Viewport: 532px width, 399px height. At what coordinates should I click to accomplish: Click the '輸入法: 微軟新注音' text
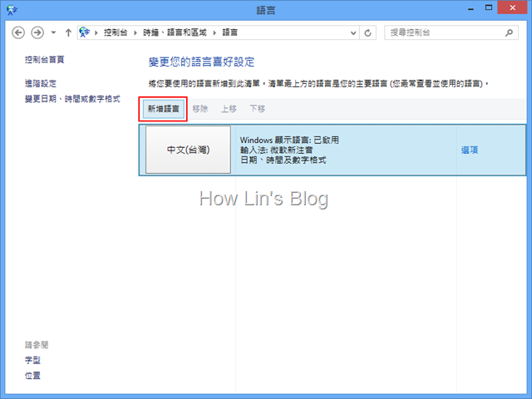[277, 150]
